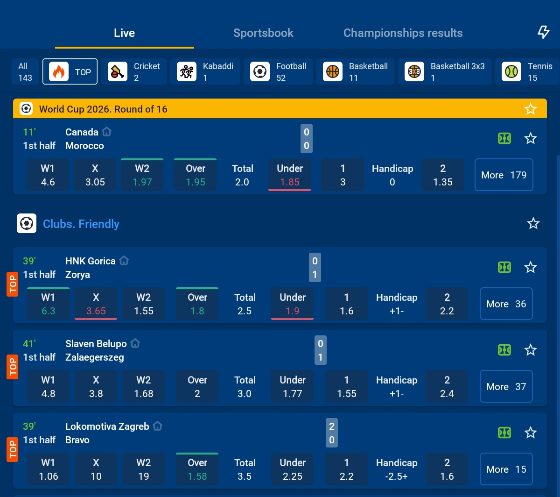Open pitch view for Canada vs Morocco

pyautogui.click(x=504, y=138)
